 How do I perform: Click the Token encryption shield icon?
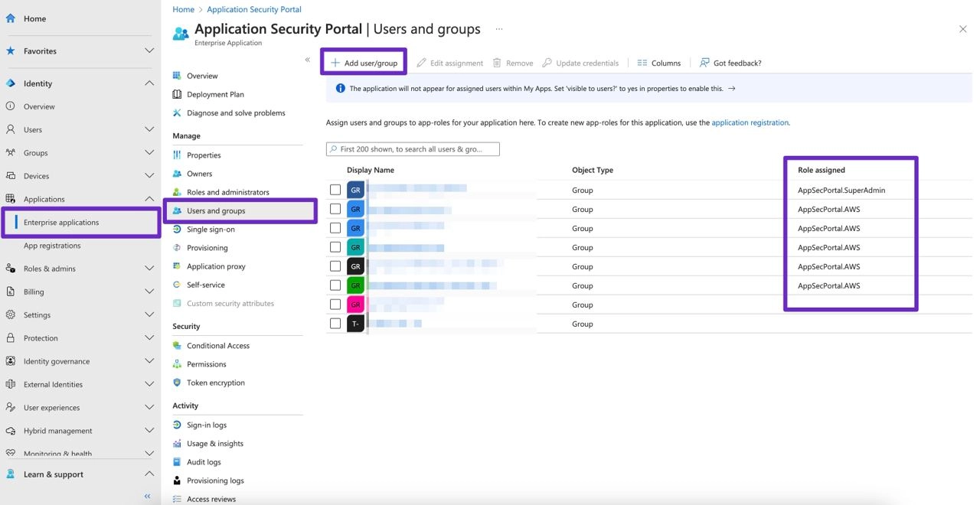(177, 383)
